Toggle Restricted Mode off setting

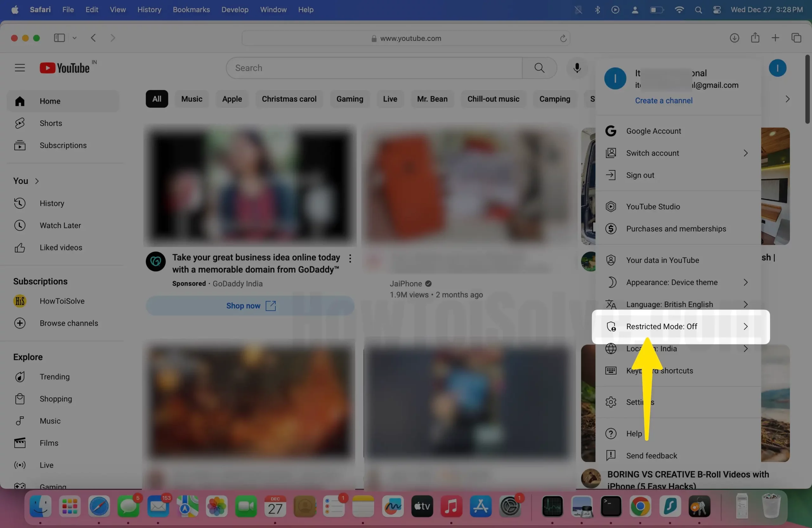click(662, 326)
